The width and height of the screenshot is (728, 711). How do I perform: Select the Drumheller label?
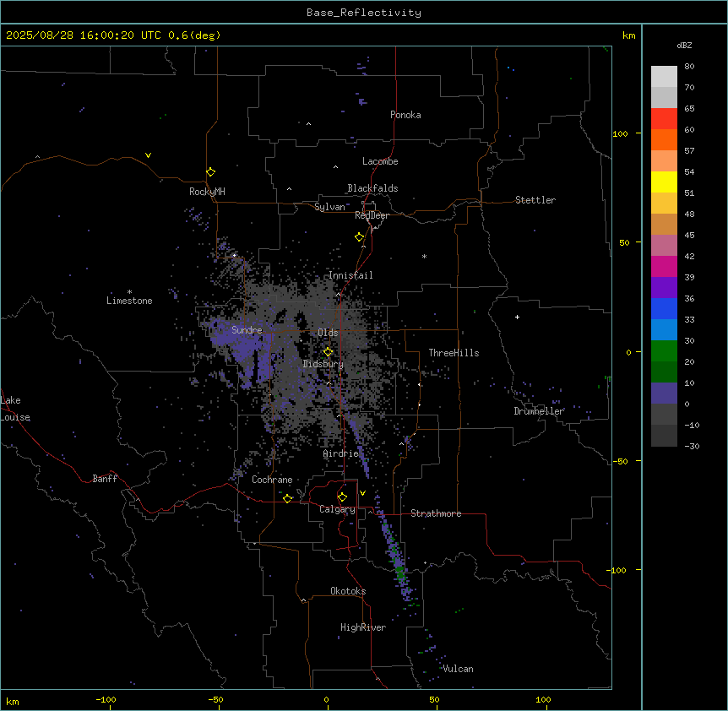(539, 411)
